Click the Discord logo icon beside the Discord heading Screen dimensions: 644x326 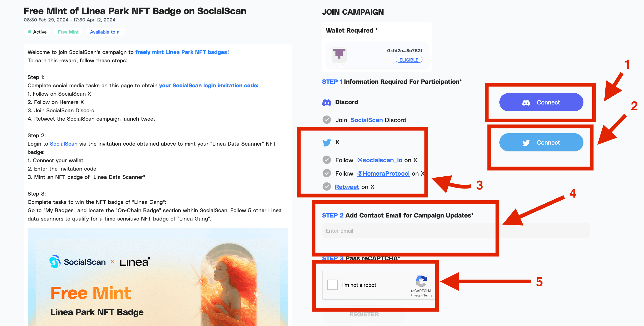pos(327,102)
